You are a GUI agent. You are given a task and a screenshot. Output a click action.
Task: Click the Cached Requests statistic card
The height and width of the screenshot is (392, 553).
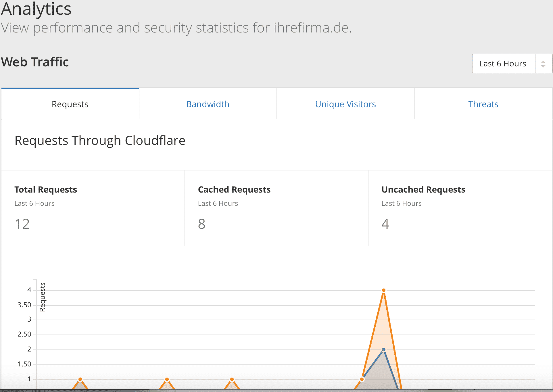click(x=276, y=208)
